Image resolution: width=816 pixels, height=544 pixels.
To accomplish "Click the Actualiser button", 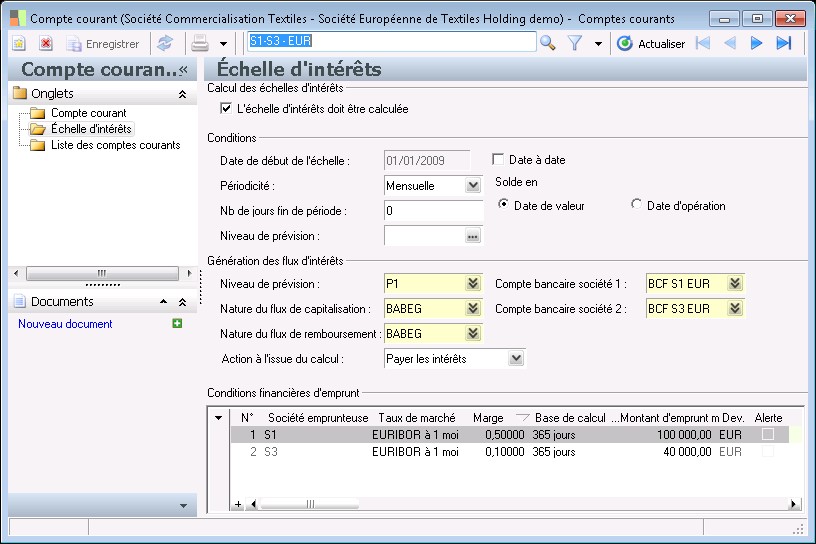I will click(651, 44).
